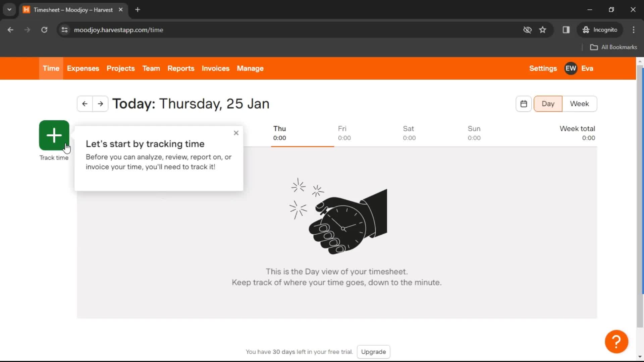
Task: Expand the Projects navigation dropdown
Action: [x=121, y=68]
